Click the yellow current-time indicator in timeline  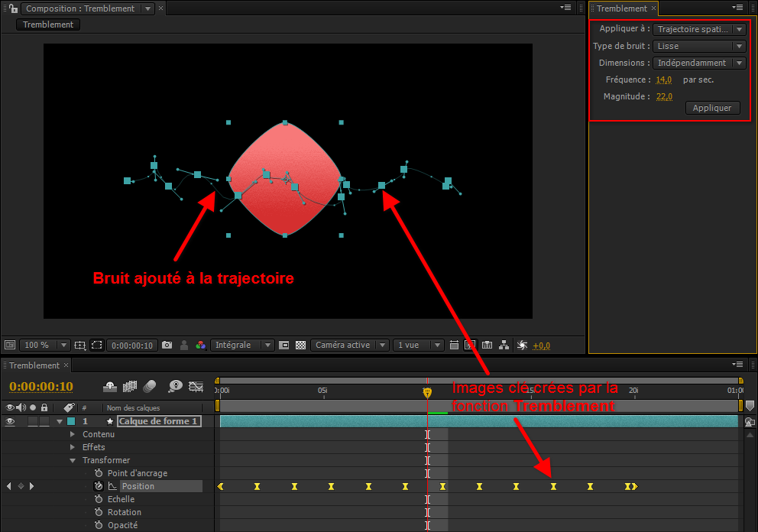click(x=427, y=392)
